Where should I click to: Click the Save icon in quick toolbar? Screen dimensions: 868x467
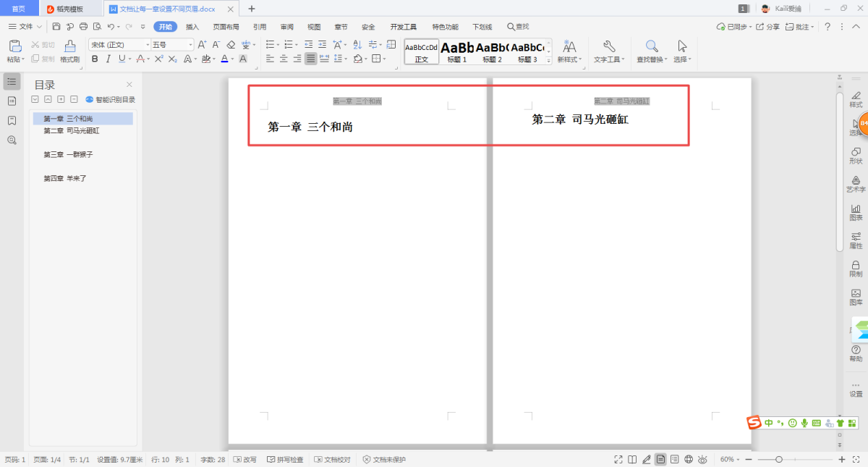[x=57, y=27]
